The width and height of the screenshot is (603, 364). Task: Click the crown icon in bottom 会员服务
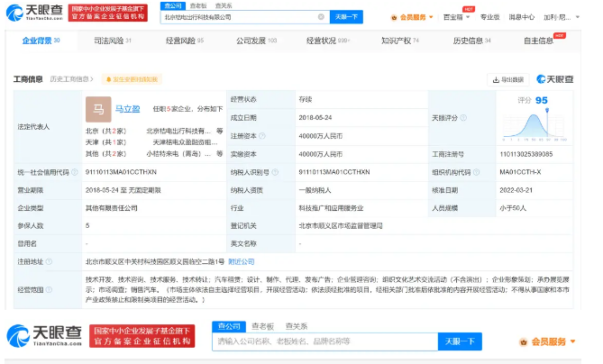click(523, 341)
